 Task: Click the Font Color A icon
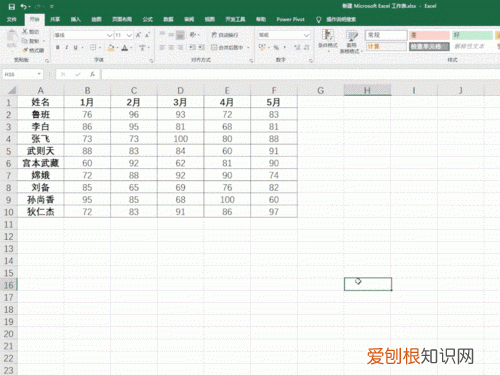125,48
